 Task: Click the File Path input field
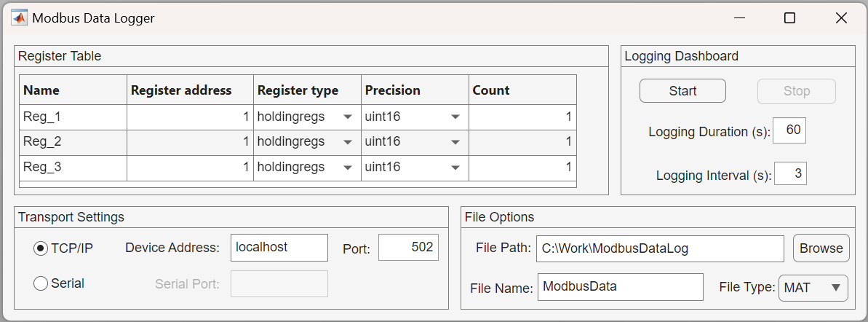tap(660, 249)
